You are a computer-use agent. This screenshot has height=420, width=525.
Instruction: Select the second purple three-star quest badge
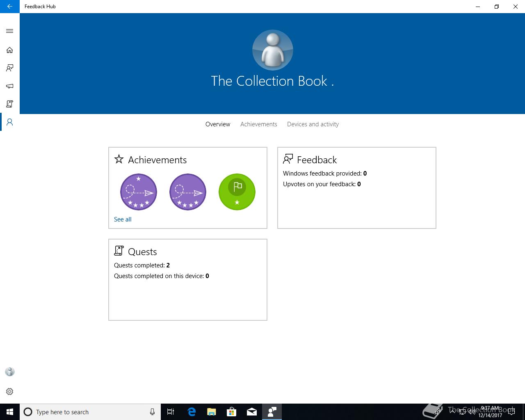click(x=188, y=192)
